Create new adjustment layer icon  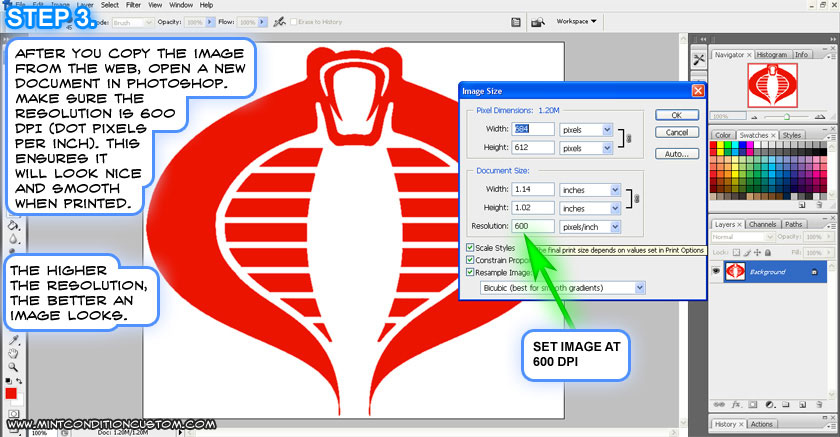pyautogui.click(x=770, y=405)
